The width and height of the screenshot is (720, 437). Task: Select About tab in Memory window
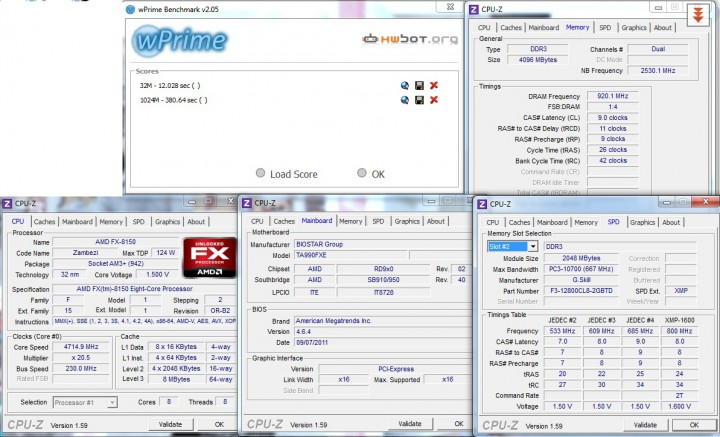point(663,28)
